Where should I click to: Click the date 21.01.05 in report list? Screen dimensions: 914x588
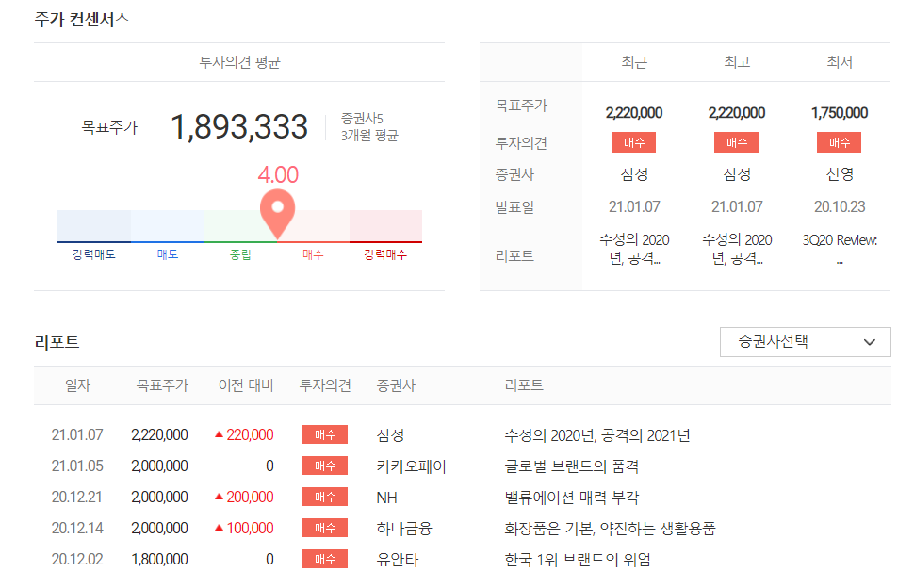click(x=77, y=465)
